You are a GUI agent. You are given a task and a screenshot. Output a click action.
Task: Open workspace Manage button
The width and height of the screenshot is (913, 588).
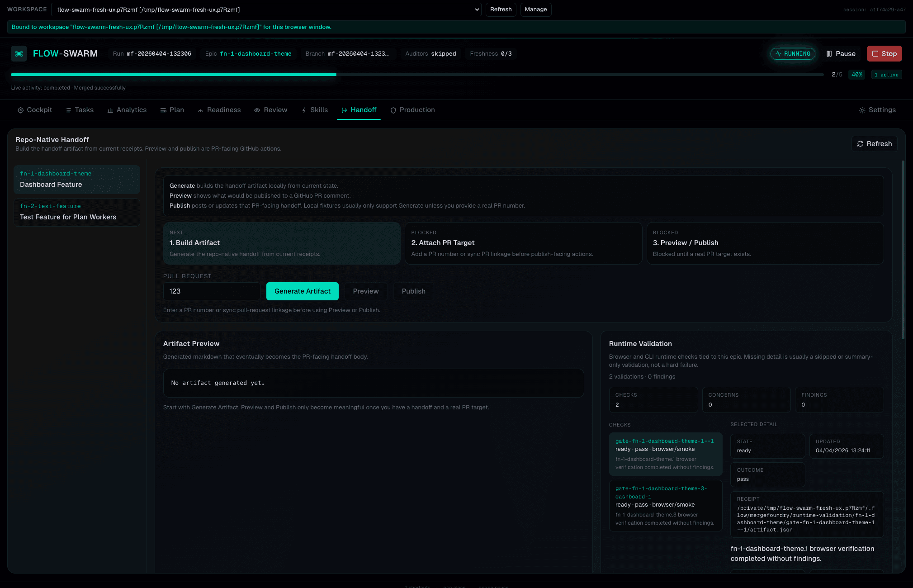coord(535,9)
